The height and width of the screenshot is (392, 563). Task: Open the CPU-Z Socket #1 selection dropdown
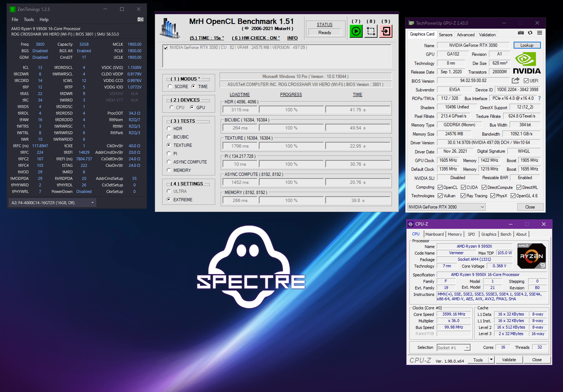(453, 347)
